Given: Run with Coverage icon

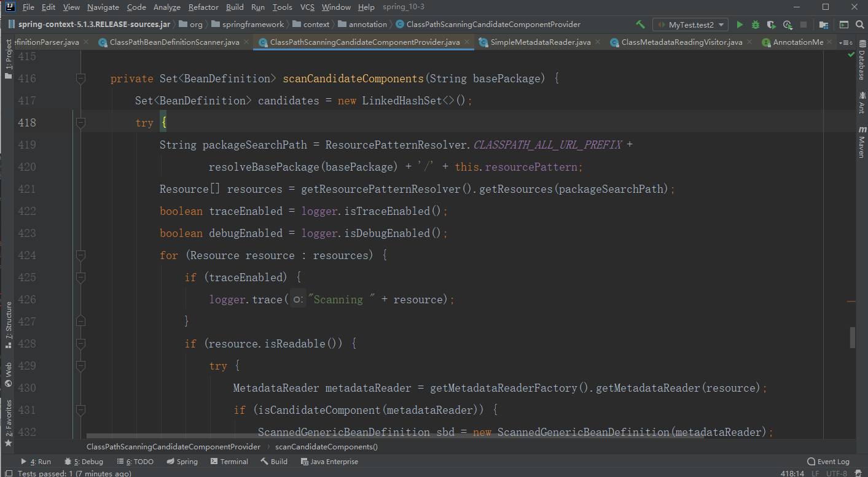Looking at the screenshot, I should click(x=772, y=25).
